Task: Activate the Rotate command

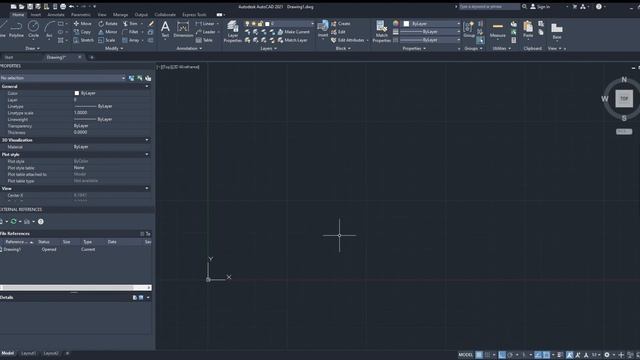Action: [x=108, y=24]
